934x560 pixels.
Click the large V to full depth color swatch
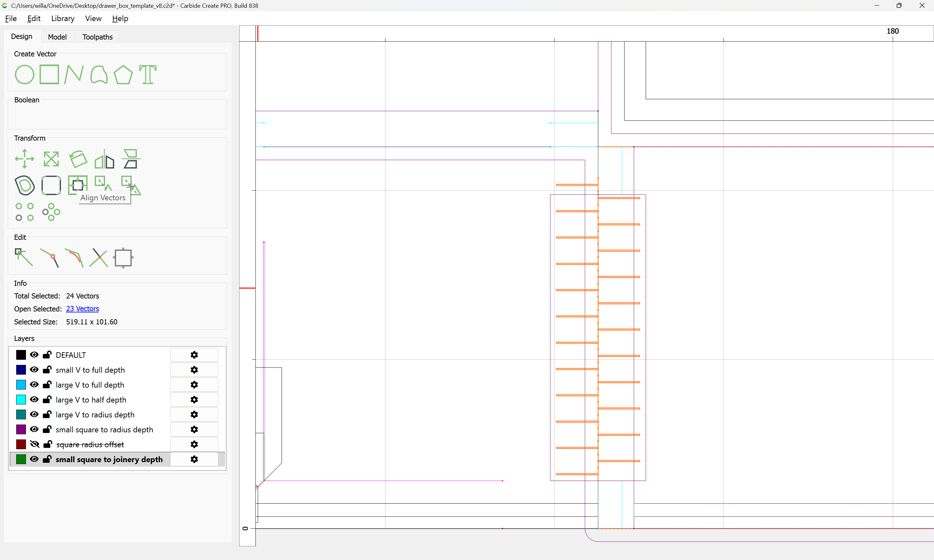tap(21, 385)
